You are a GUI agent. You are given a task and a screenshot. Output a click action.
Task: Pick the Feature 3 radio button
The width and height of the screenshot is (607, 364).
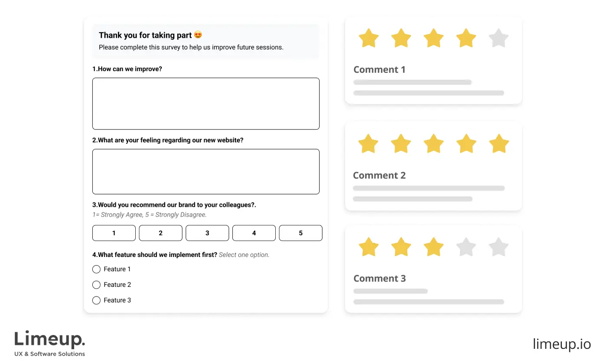point(96,300)
